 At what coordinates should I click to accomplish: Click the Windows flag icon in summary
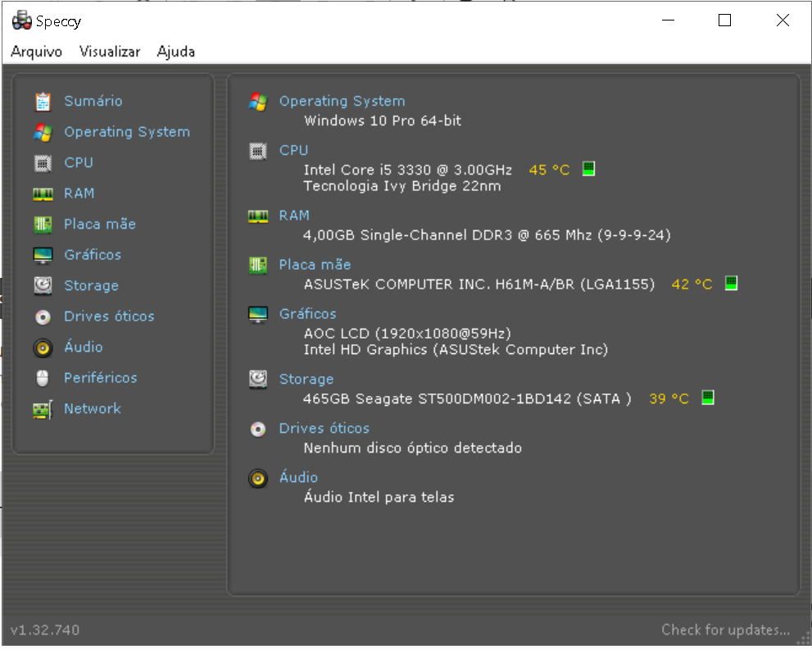pos(258,102)
